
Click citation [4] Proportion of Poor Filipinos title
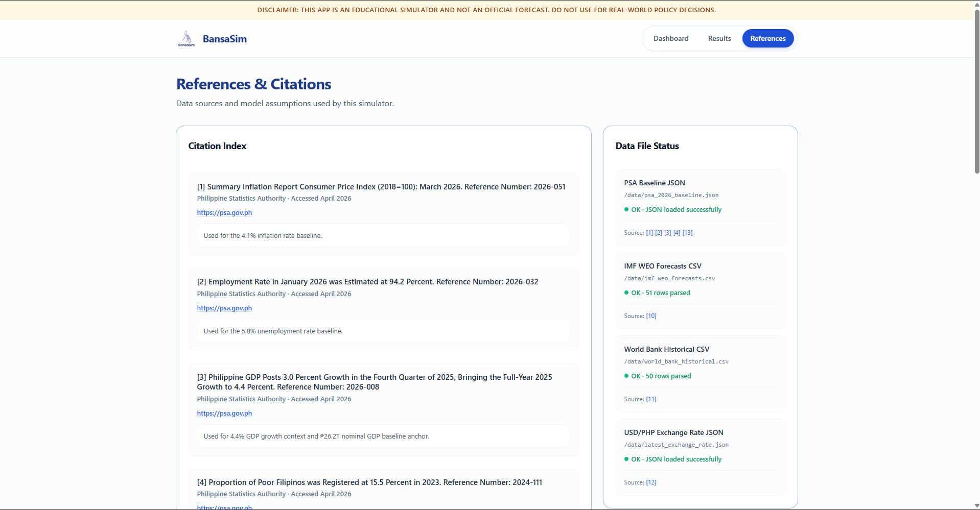click(x=369, y=482)
